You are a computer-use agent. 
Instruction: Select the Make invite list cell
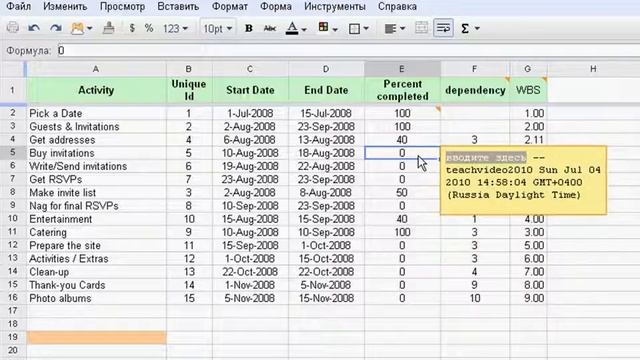96,193
